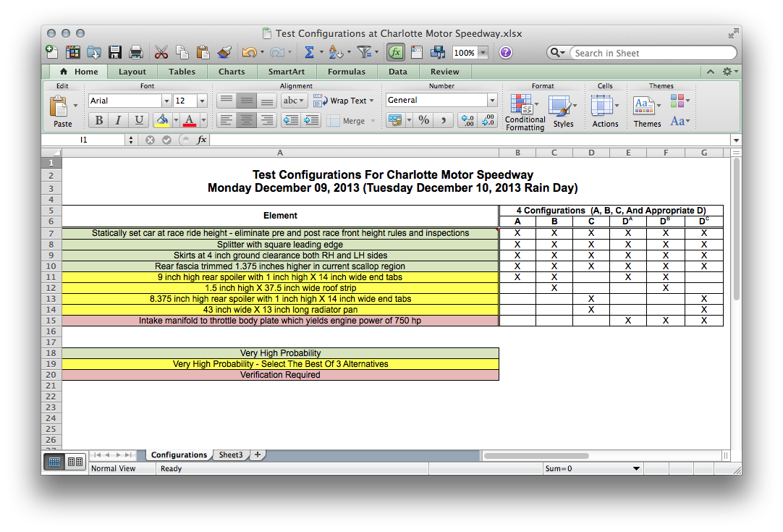Align text left
The height and width of the screenshot is (532, 783).
(227, 120)
